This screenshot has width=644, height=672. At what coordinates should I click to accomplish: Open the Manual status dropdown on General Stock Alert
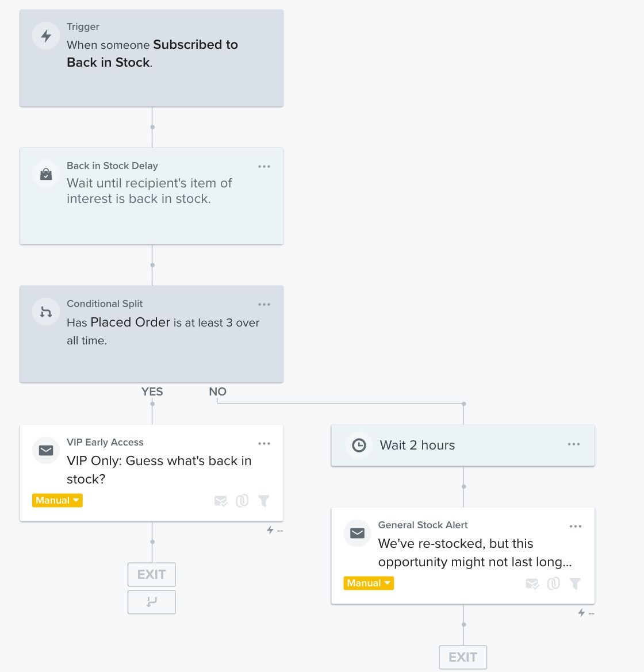(368, 583)
